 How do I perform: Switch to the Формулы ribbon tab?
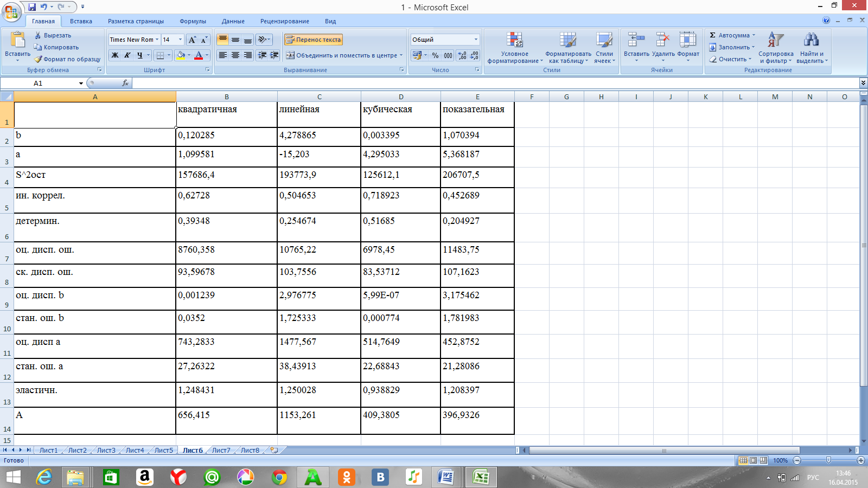[193, 21]
